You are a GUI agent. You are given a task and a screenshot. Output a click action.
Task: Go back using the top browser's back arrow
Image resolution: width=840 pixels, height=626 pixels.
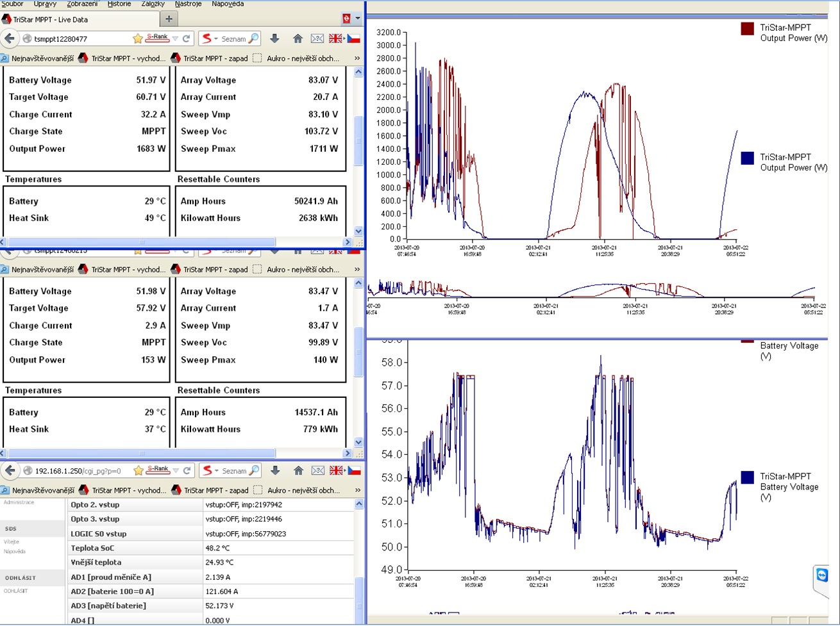(x=10, y=38)
